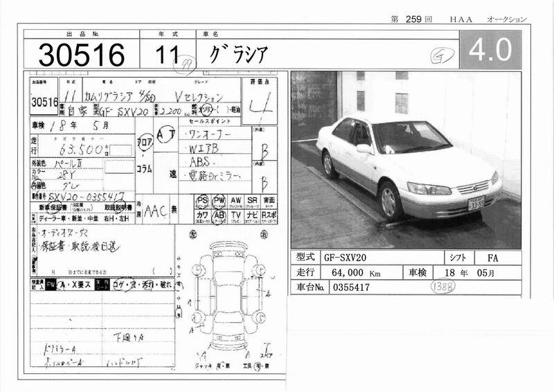554x392 pixels.
Task: Click the circled AT transmission mark
Action: click(166, 134)
